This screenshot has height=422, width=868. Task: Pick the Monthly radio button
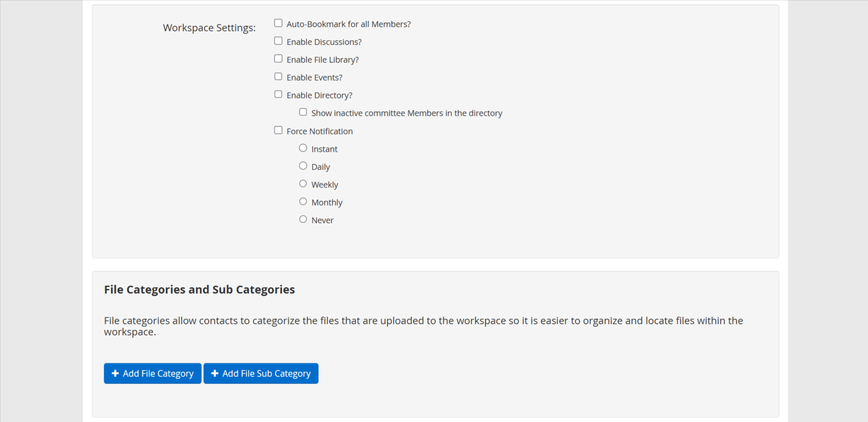pyautogui.click(x=303, y=201)
